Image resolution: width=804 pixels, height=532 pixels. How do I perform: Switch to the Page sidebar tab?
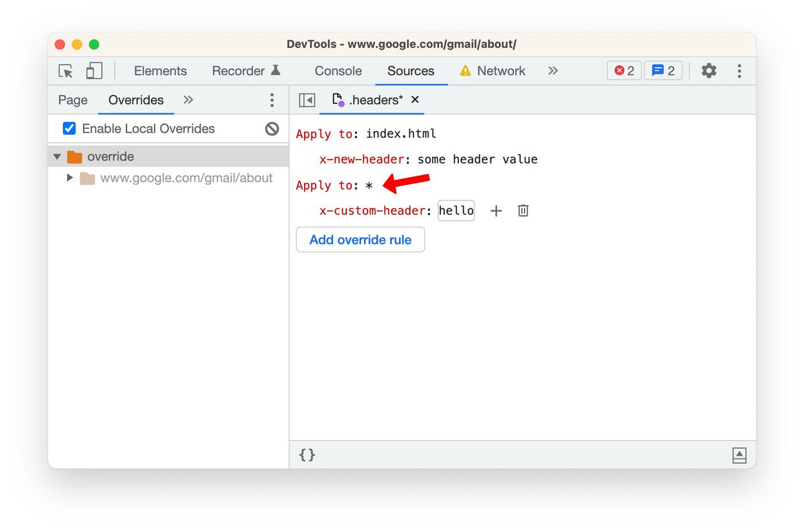72,100
